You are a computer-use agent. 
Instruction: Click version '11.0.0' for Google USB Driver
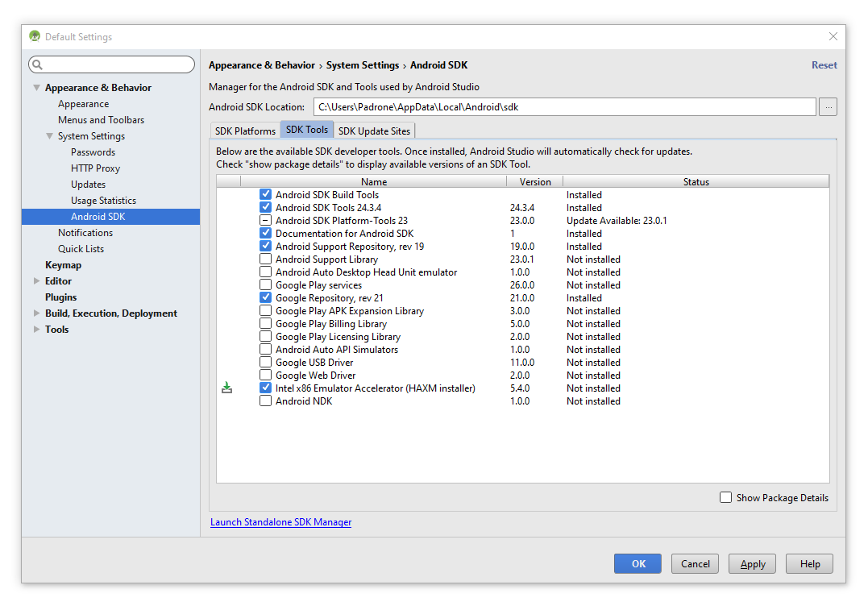tap(522, 363)
